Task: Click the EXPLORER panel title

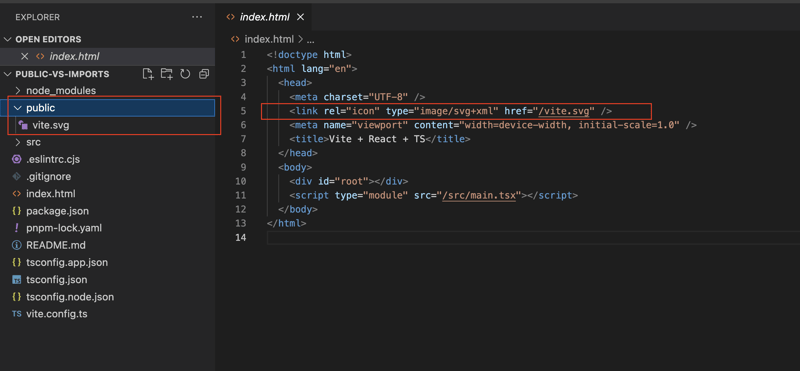Action: pos(37,17)
